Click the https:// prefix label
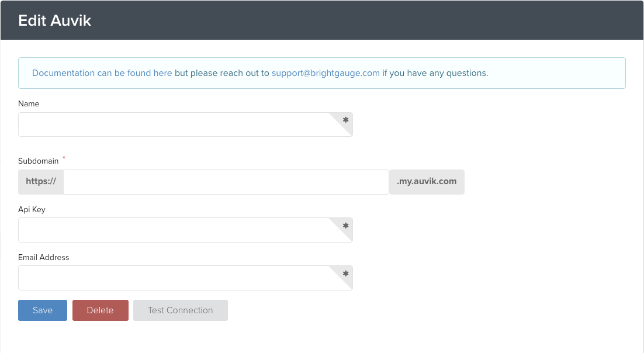Image resolution: width=644 pixels, height=353 pixels. pos(41,182)
